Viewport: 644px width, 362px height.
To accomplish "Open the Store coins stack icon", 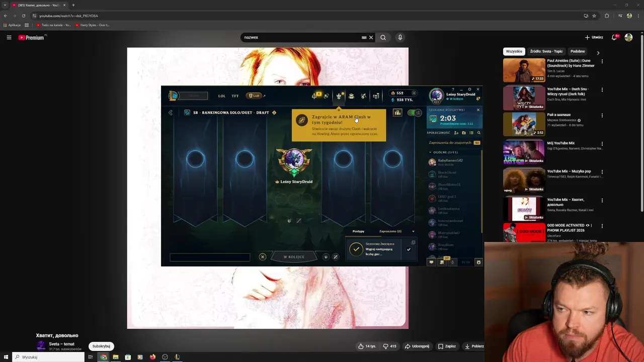I will [376, 96].
